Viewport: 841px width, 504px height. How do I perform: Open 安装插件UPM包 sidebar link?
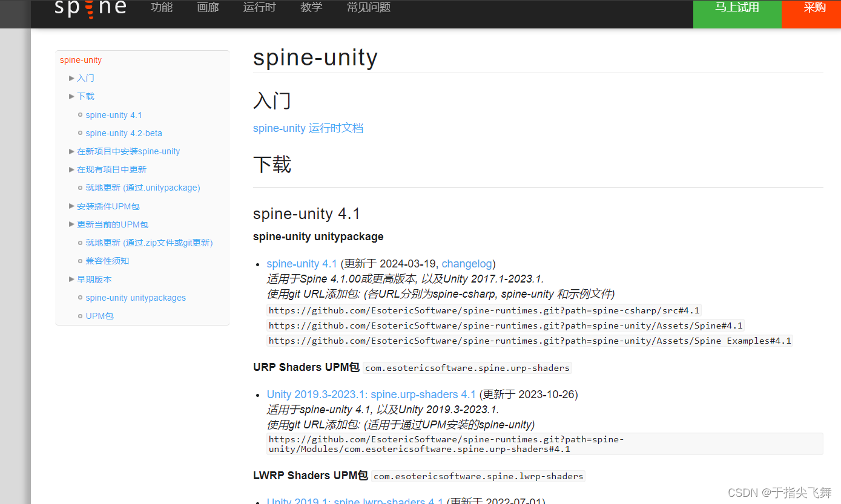(108, 206)
